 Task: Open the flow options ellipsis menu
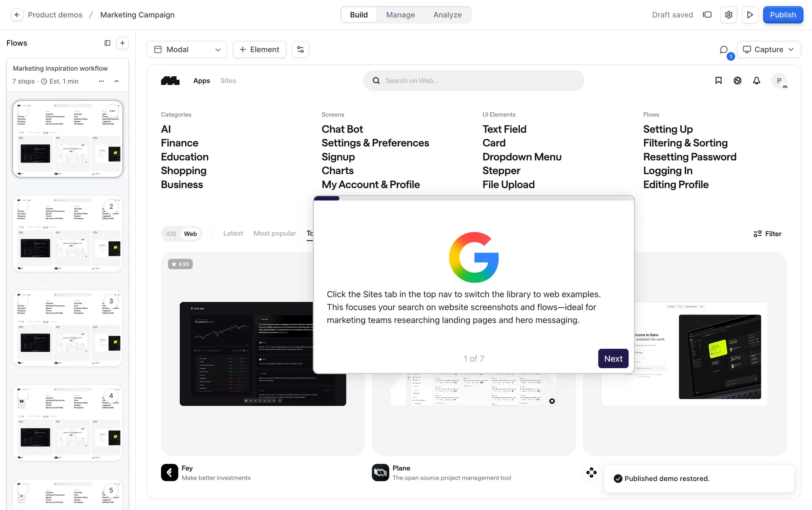(x=101, y=81)
